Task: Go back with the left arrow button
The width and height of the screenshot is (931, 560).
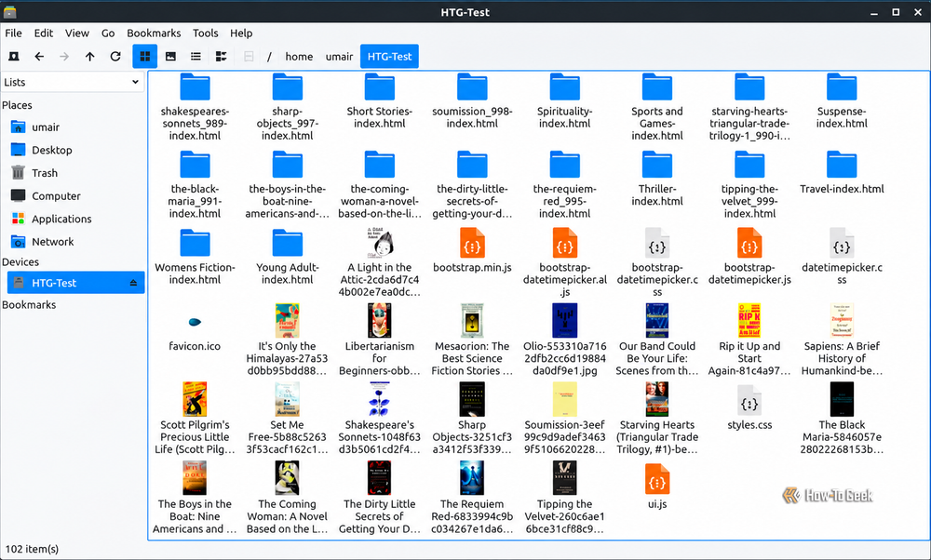Action: coord(39,57)
